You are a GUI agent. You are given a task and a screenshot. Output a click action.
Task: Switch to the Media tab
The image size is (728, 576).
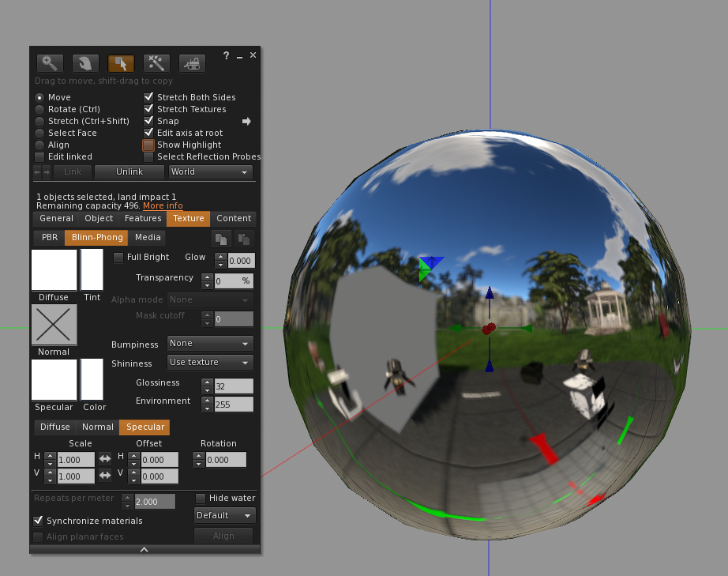[x=148, y=237]
